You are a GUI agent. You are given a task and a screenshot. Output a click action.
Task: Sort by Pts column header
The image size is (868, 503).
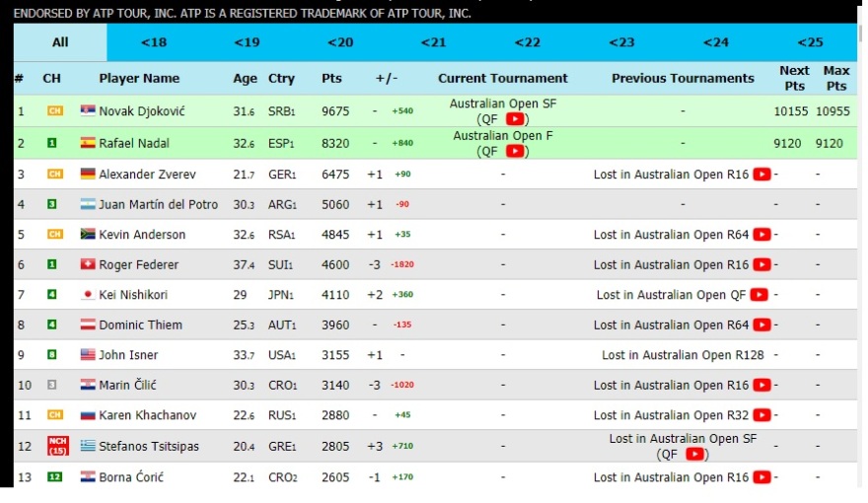(x=331, y=79)
